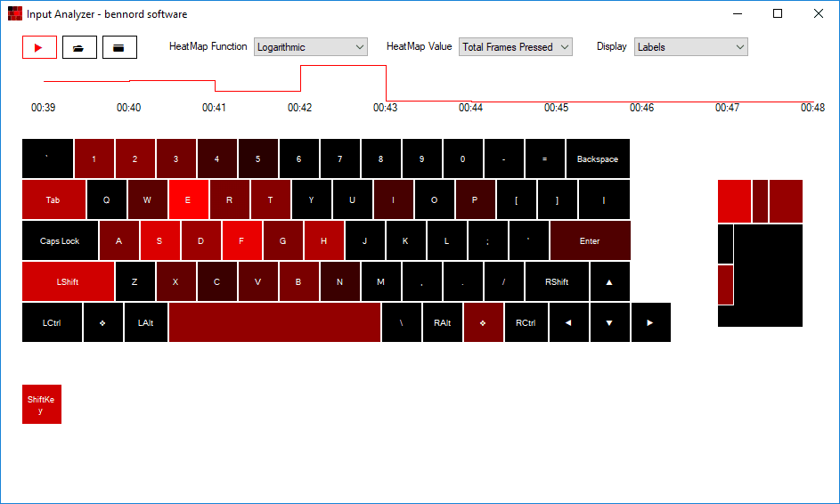The width and height of the screenshot is (840, 504).
Task: Click the G key tile
Action: (283, 241)
